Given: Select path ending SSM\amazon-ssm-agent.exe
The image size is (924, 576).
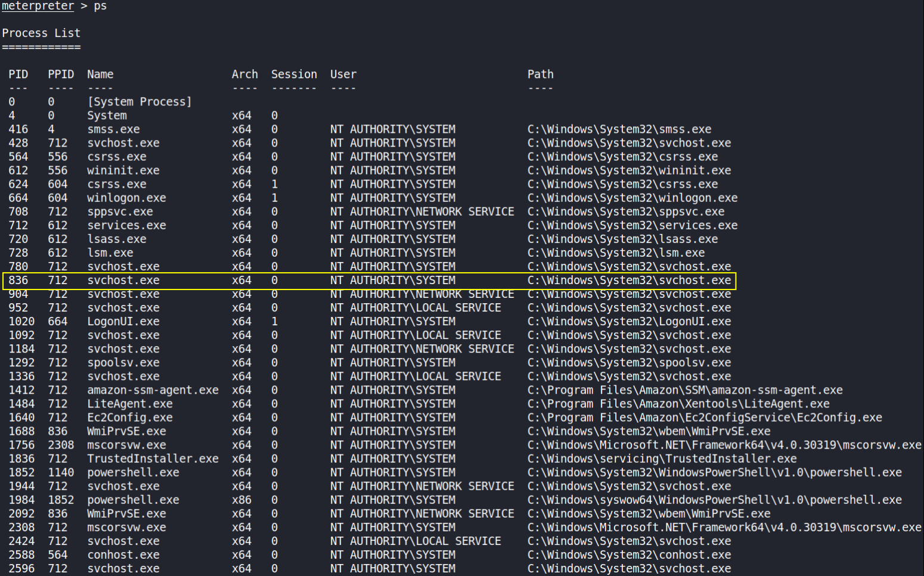Looking at the screenshot, I should coord(685,390).
